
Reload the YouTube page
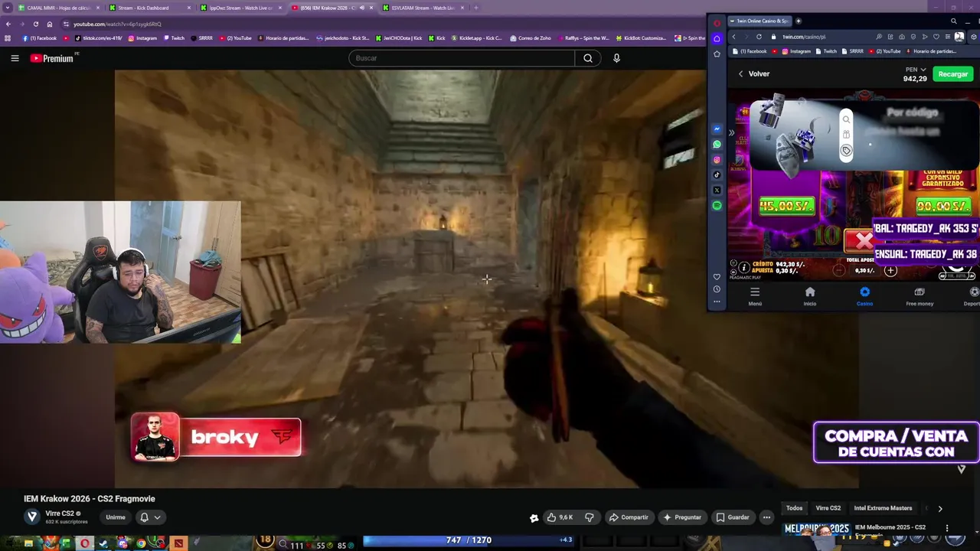35,24
